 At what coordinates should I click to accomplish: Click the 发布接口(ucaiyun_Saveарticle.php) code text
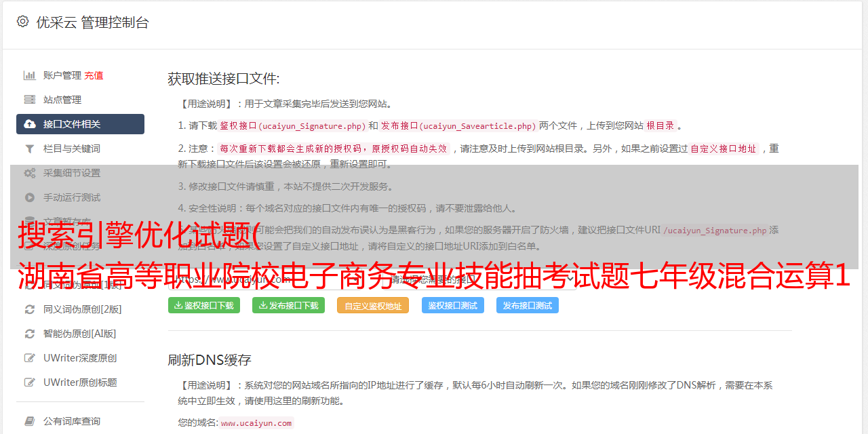(458, 125)
